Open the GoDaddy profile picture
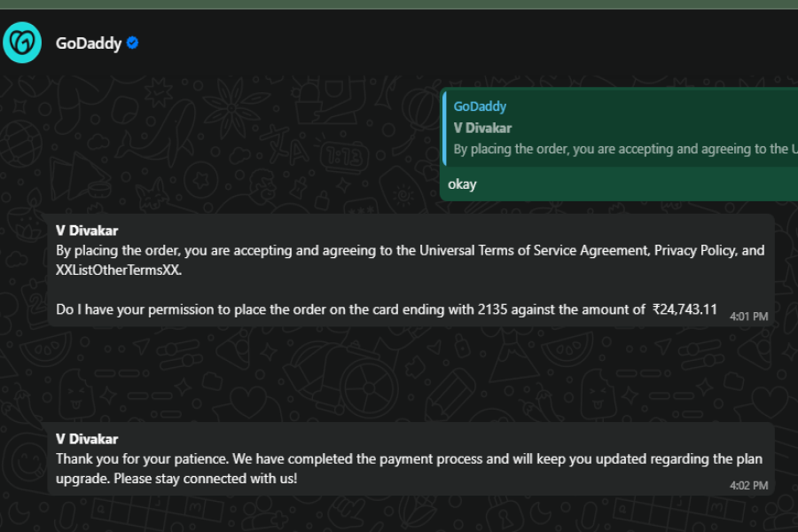Screen dimensions: 798x532 click(22, 43)
